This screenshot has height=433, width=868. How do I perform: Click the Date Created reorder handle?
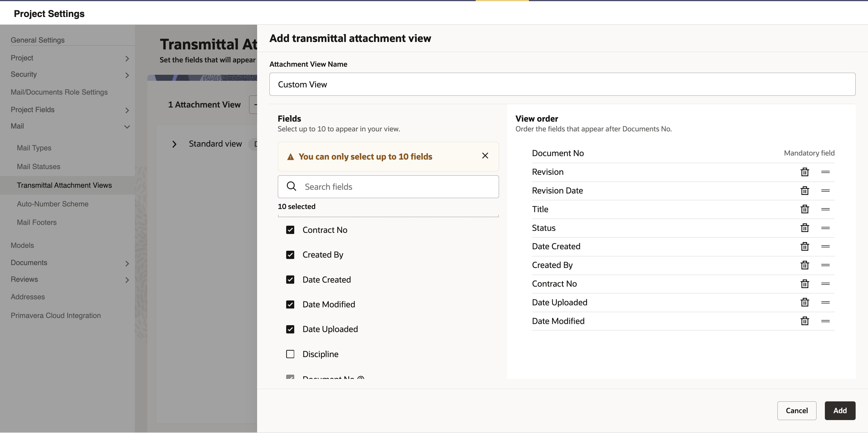tap(825, 246)
